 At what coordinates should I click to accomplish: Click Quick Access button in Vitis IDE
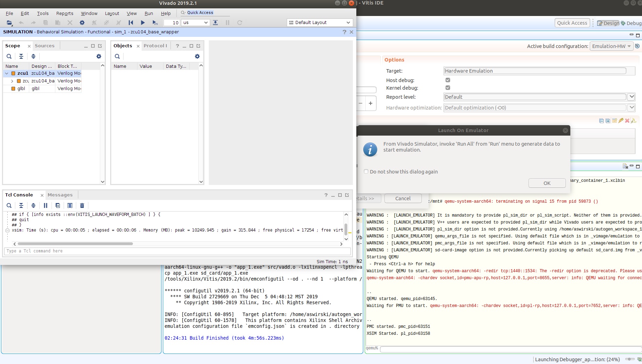(572, 23)
